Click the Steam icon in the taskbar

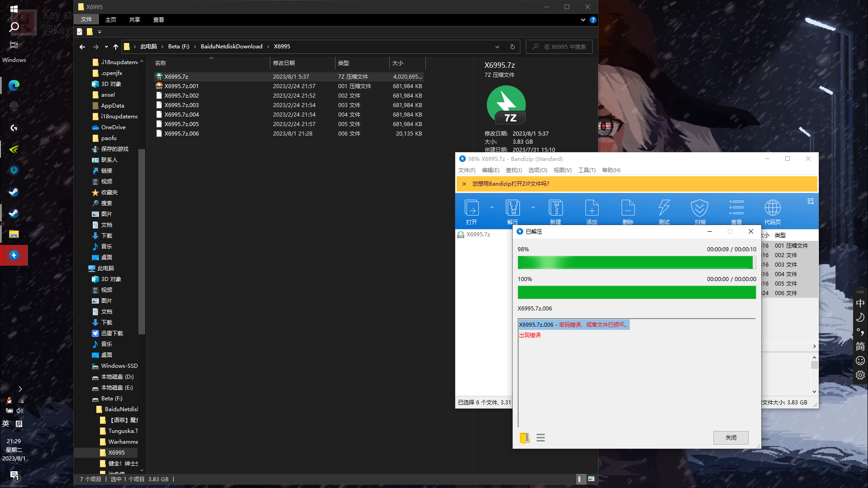coord(14,192)
